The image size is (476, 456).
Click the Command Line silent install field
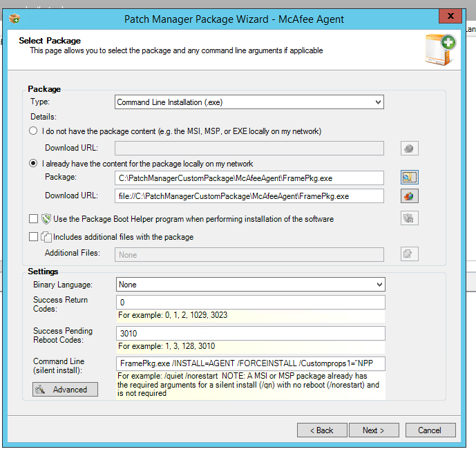pos(251,363)
